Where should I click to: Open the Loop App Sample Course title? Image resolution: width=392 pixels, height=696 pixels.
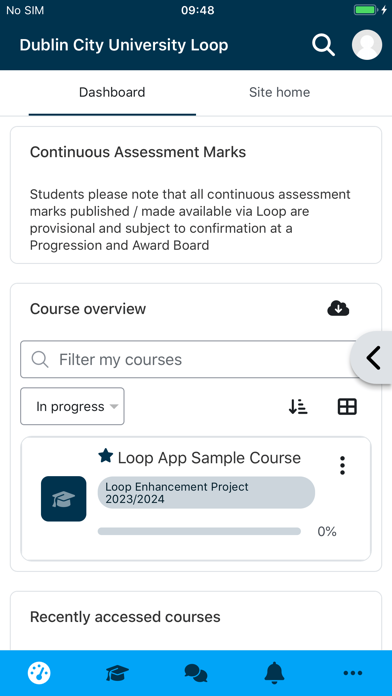click(209, 458)
